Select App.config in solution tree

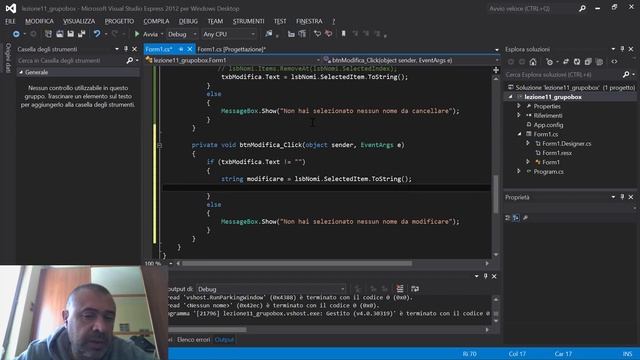click(x=548, y=125)
